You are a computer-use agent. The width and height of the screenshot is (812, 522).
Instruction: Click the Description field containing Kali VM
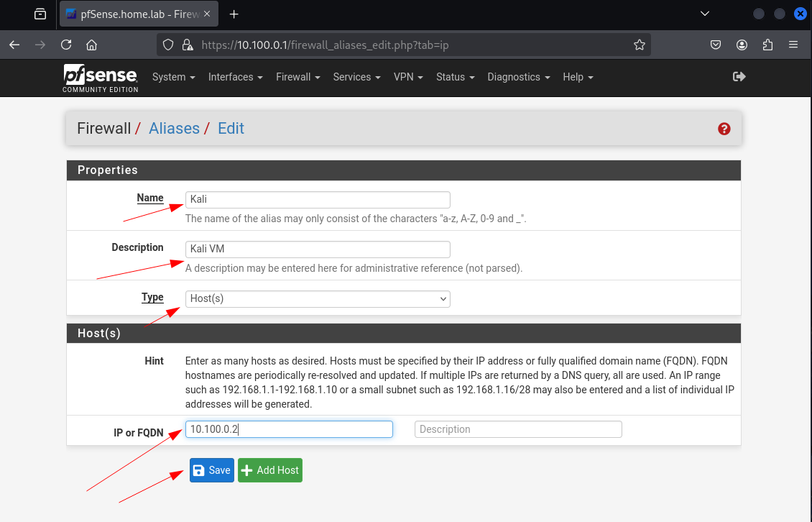click(318, 249)
